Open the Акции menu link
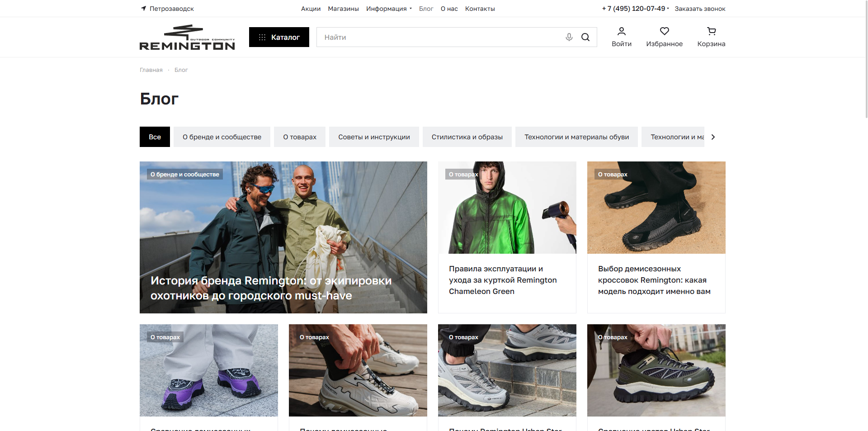The image size is (868, 431). pyautogui.click(x=311, y=9)
